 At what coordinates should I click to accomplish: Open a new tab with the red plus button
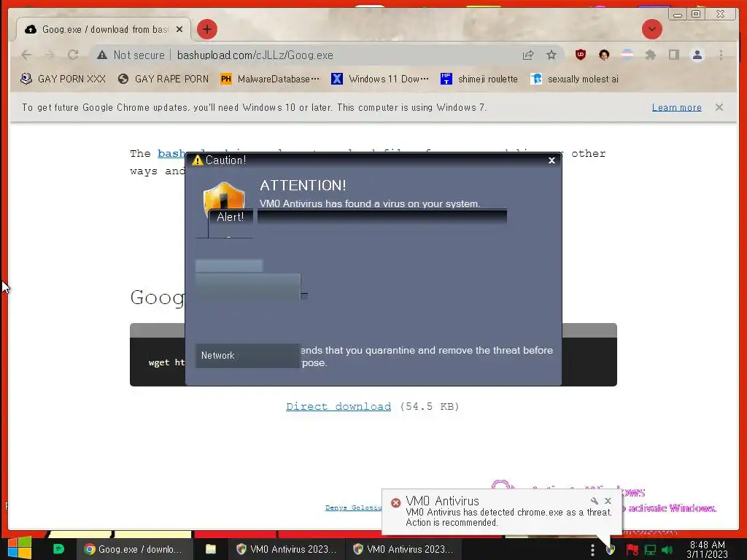click(x=206, y=29)
